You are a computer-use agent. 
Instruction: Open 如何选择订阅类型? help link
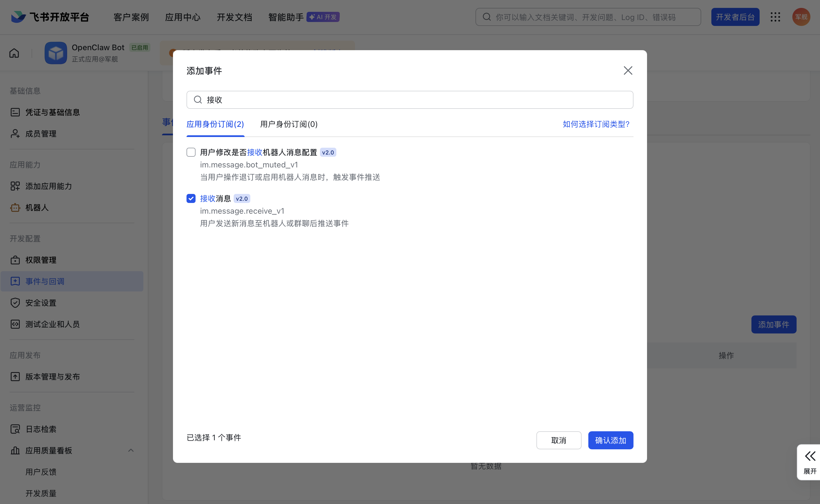[596, 124]
